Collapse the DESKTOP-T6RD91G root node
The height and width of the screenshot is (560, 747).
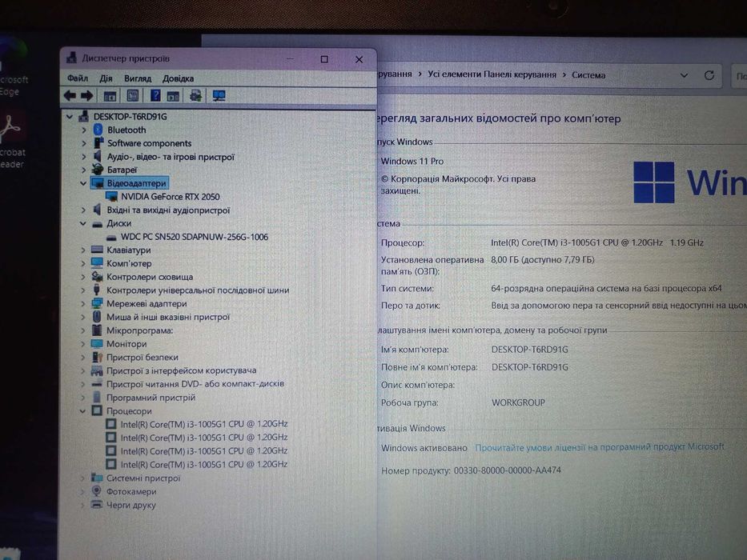70,116
